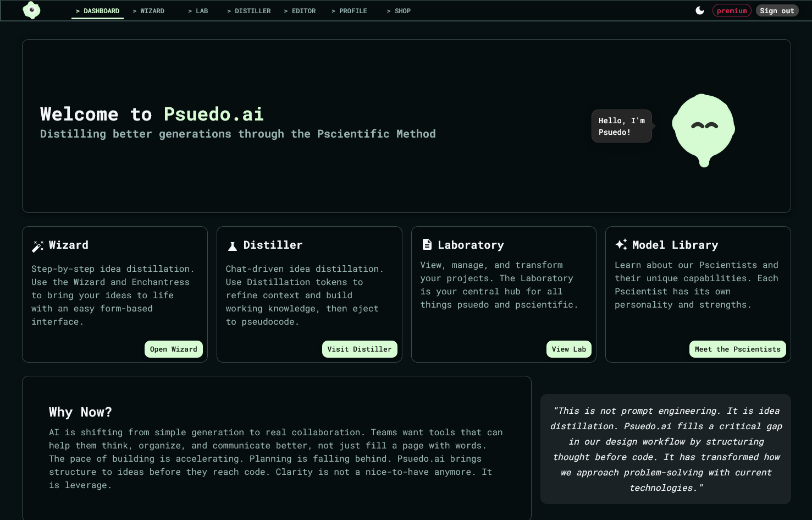
Task: Click the View Lab button
Action: [x=568, y=349]
